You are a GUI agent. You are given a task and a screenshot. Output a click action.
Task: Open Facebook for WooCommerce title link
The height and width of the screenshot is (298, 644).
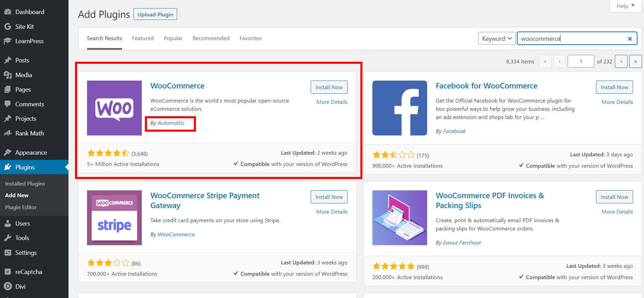[486, 86]
